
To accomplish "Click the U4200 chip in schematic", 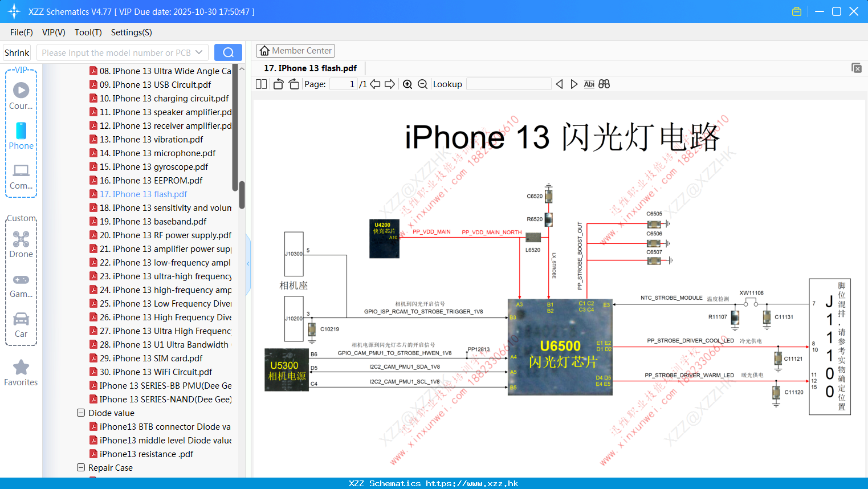I will click(384, 239).
